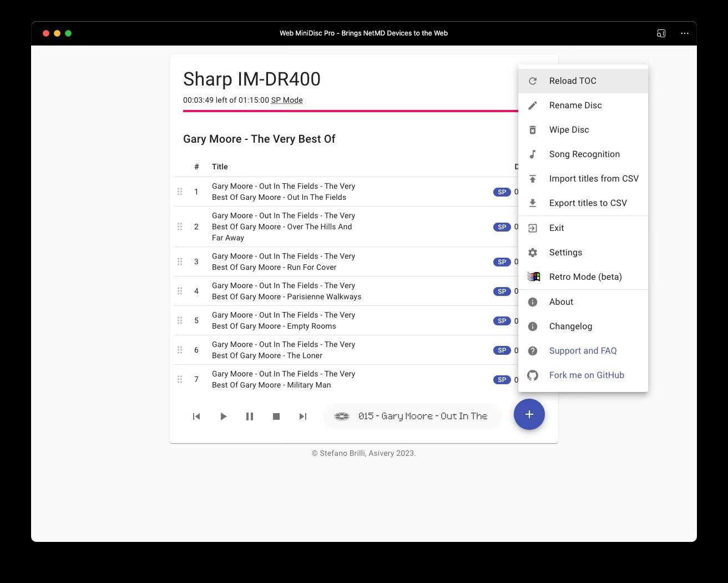
Task: Select Exit menu entry
Action: tap(583, 228)
